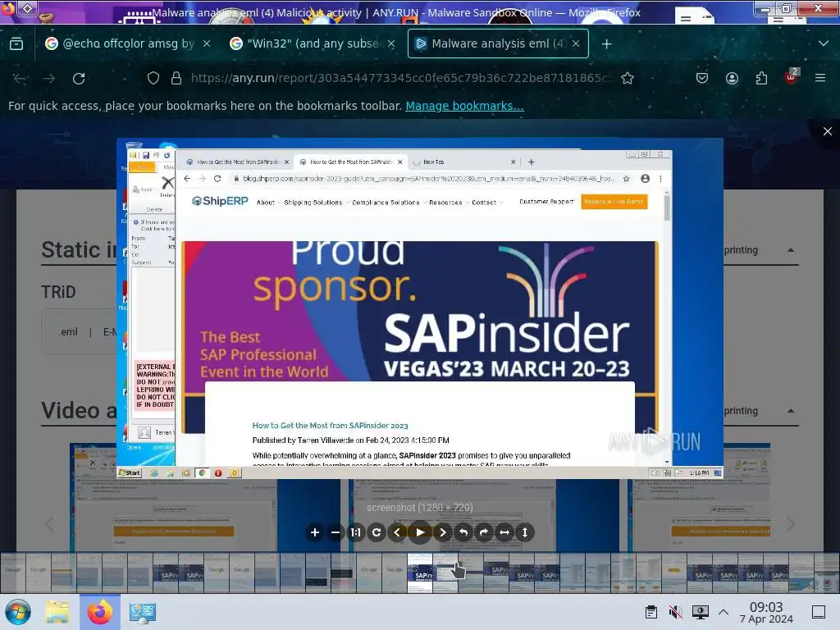Screen dimensions: 840x630
Task: Go to the previous video thumbnails page
Action: click(x=49, y=523)
